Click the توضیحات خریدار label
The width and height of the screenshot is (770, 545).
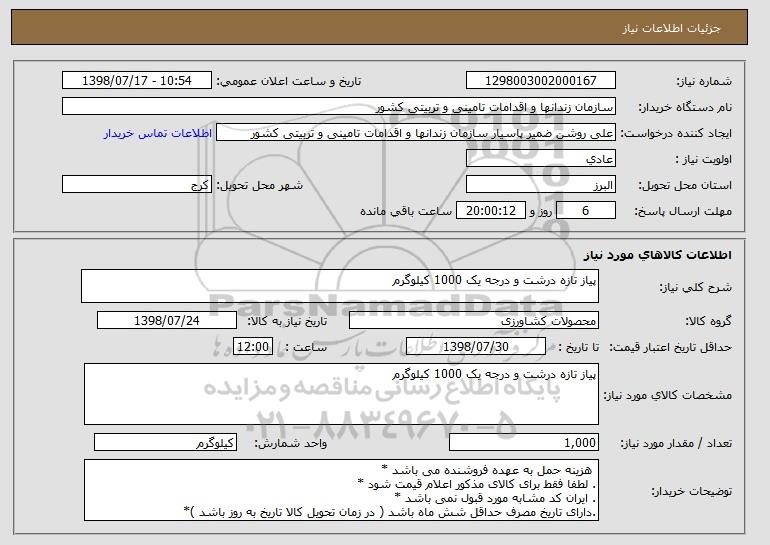[692, 491]
